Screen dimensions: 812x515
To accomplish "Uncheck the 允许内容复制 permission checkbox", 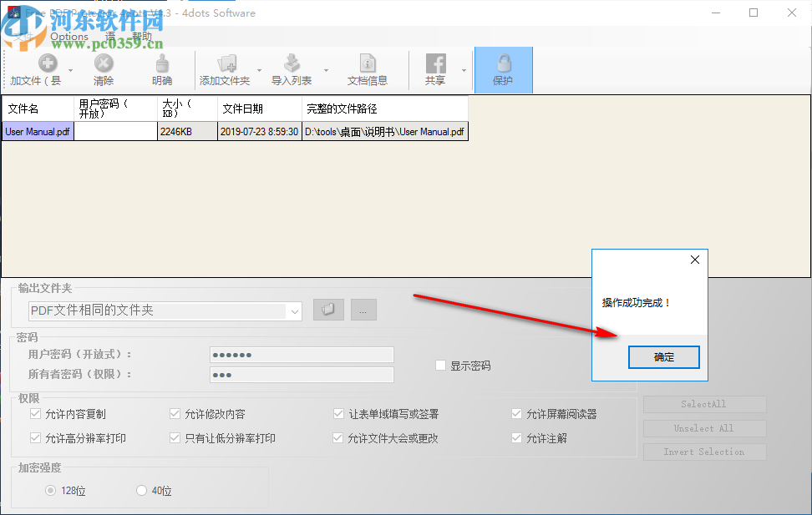I will [x=35, y=413].
